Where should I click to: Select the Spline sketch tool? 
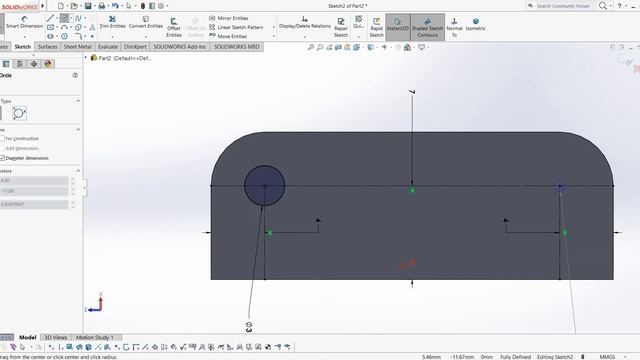[x=78, y=18]
